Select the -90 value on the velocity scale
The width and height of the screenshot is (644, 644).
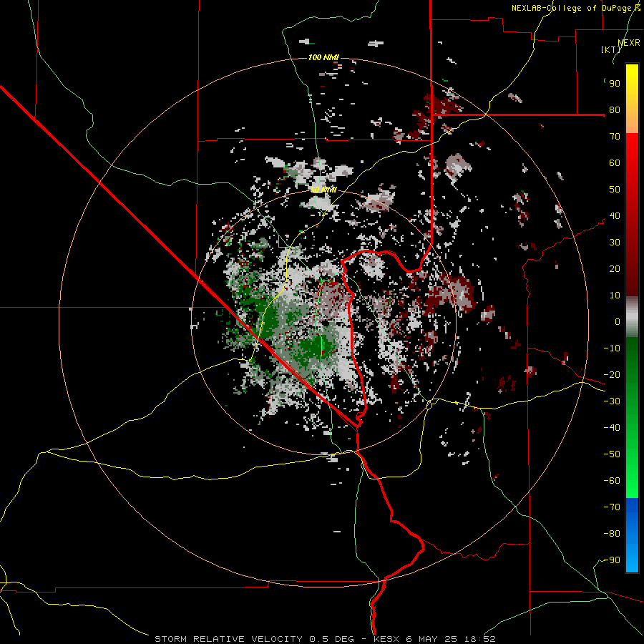612,560
